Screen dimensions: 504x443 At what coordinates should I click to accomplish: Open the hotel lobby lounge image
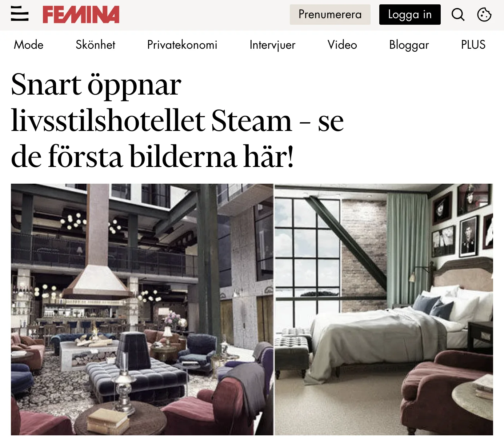[142, 310]
